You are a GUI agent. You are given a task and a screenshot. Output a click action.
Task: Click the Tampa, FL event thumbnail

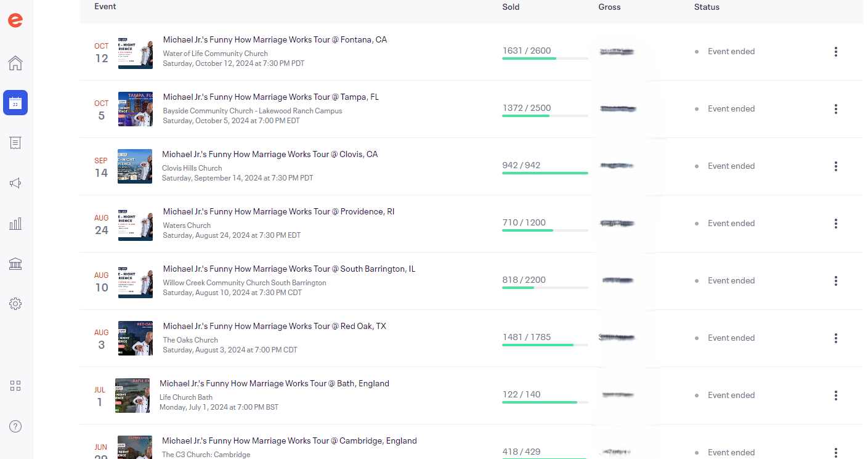click(x=135, y=109)
